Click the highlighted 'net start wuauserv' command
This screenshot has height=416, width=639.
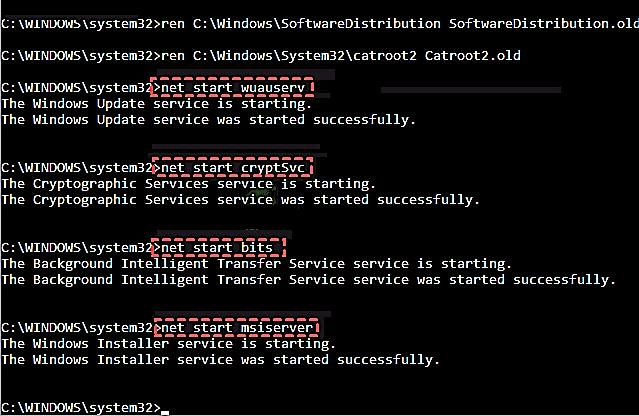229,88
